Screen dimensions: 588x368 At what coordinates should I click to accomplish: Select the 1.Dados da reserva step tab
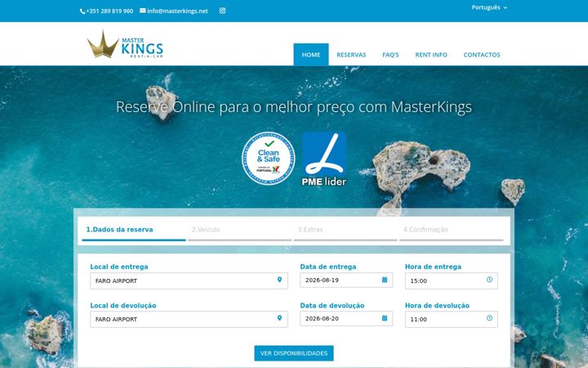(x=134, y=230)
